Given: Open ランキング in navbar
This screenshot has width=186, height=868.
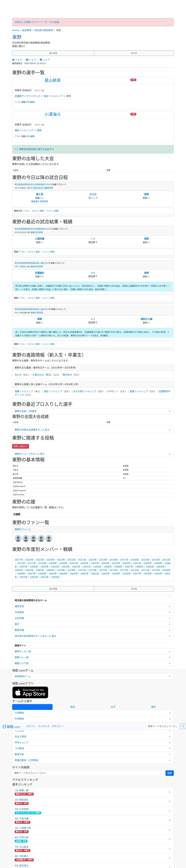Looking at the screenshot, I should coord(44,726).
